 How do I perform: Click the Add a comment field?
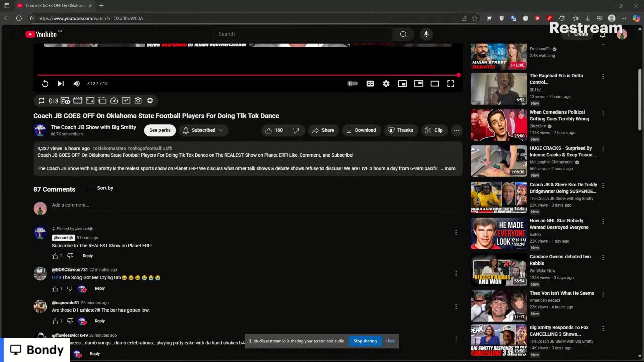pos(254,205)
